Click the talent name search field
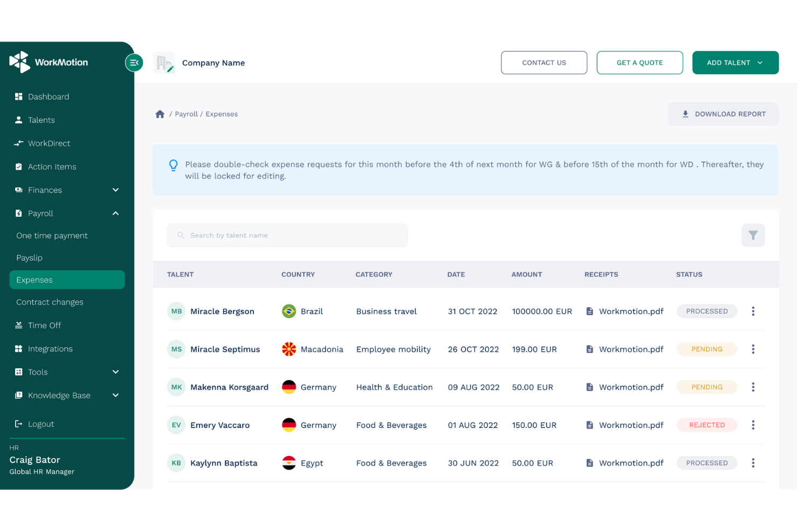Screen dimensions: 798x532 click(x=287, y=235)
